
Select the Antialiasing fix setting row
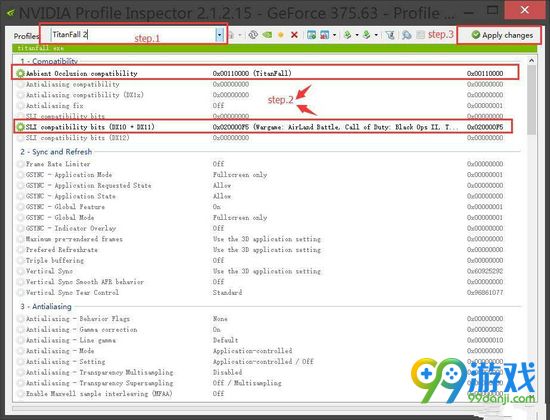pyautogui.click(x=265, y=106)
